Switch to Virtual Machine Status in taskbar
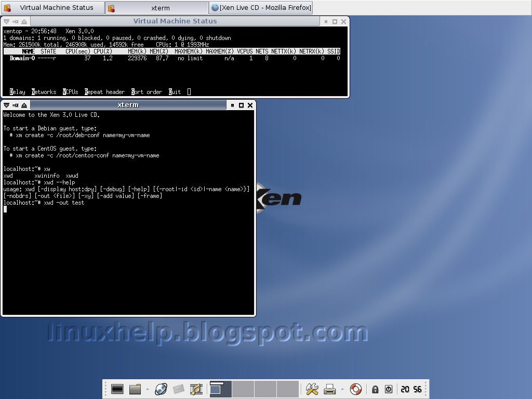The height and width of the screenshot is (399, 532). [x=52, y=7]
